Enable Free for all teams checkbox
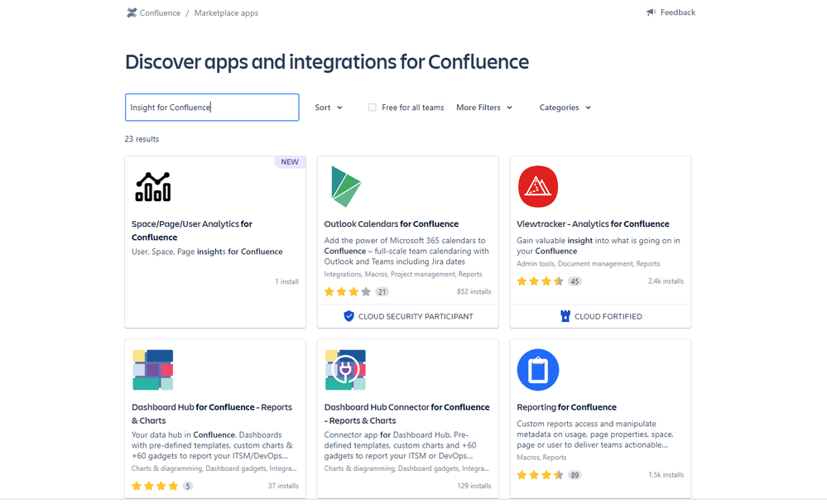827x504 pixels. tap(373, 108)
